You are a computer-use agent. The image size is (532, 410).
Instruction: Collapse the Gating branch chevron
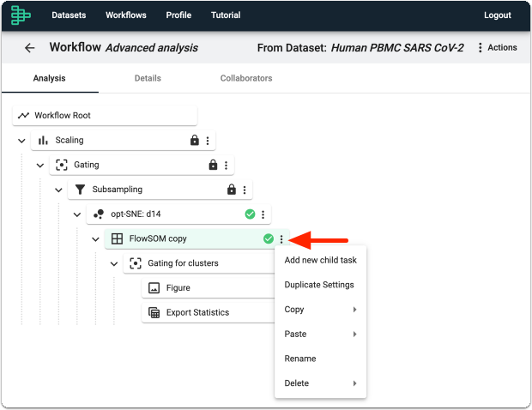tap(40, 166)
